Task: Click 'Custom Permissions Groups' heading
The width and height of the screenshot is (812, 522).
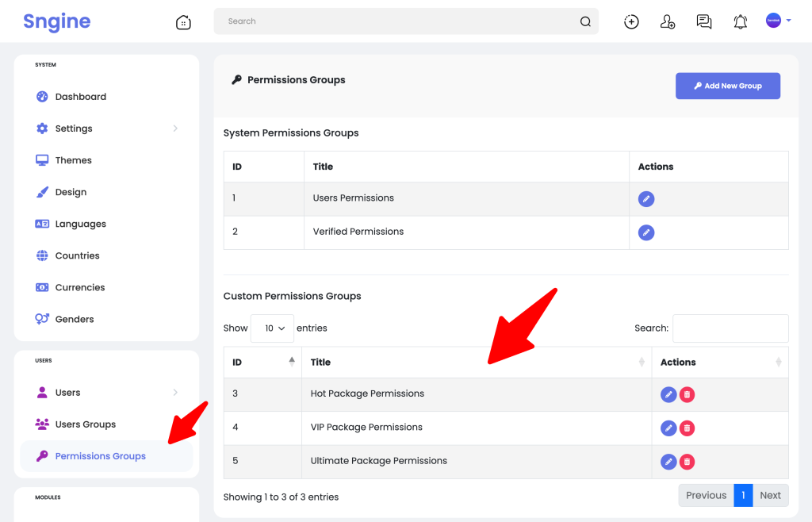Action: [x=292, y=296]
